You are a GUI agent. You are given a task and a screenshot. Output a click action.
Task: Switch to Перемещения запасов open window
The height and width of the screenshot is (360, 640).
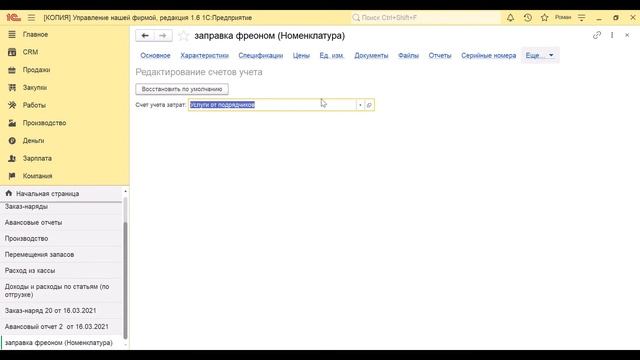61,254
